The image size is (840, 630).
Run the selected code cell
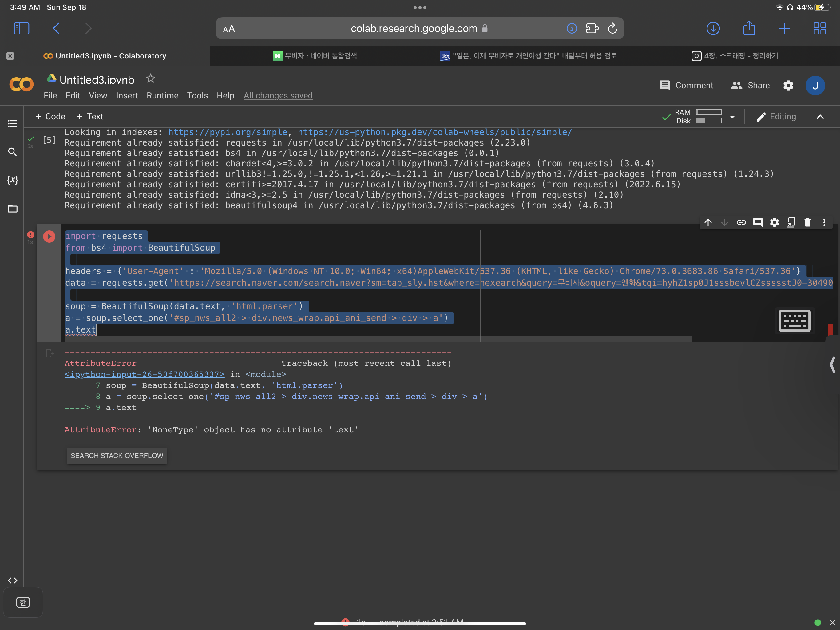[x=49, y=236]
